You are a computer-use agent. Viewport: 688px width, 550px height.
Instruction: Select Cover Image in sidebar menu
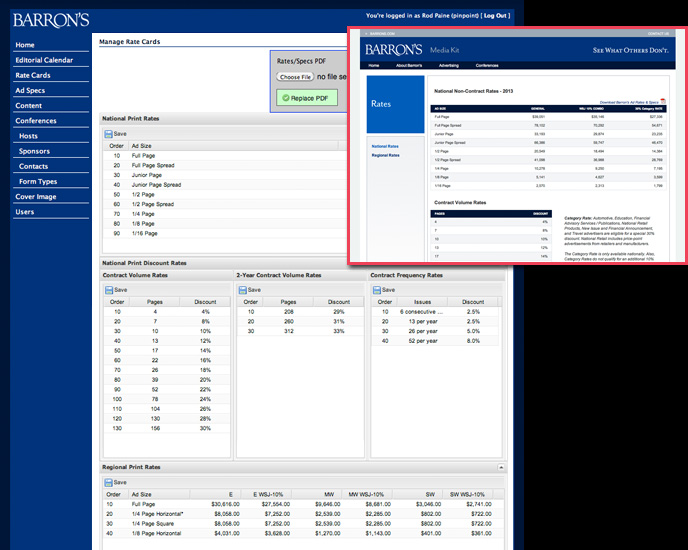pos(36,196)
